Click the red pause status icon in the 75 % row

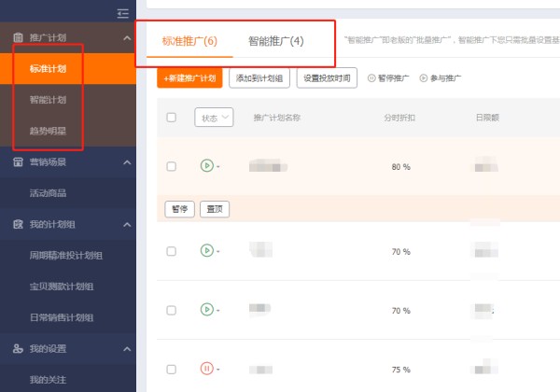point(207,368)
